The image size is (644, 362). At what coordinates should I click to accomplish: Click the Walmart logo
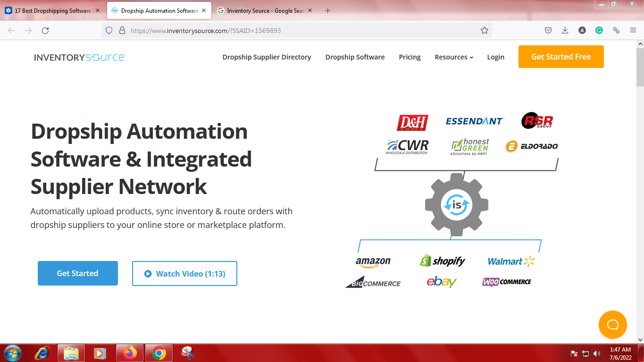pos(511,261)
